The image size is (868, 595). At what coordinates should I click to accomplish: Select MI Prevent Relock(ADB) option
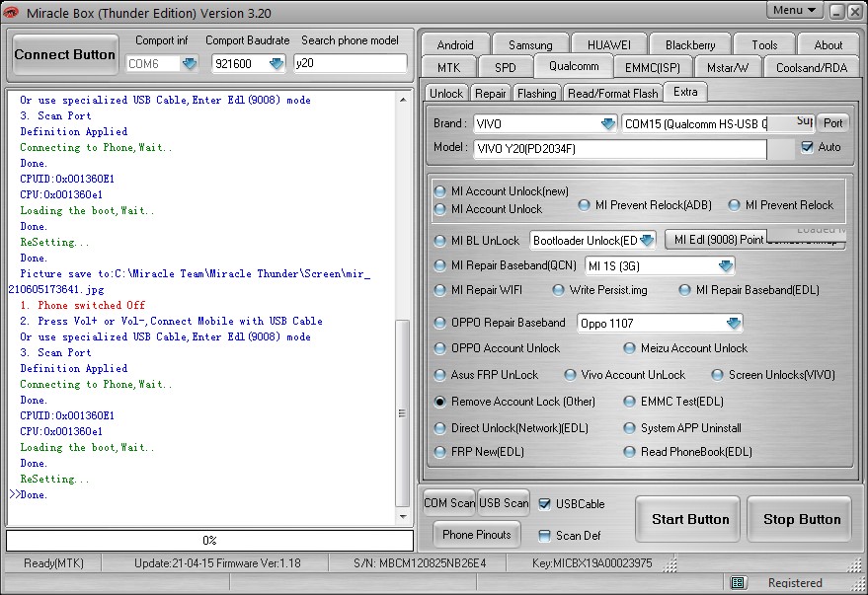tap(584, 205)
